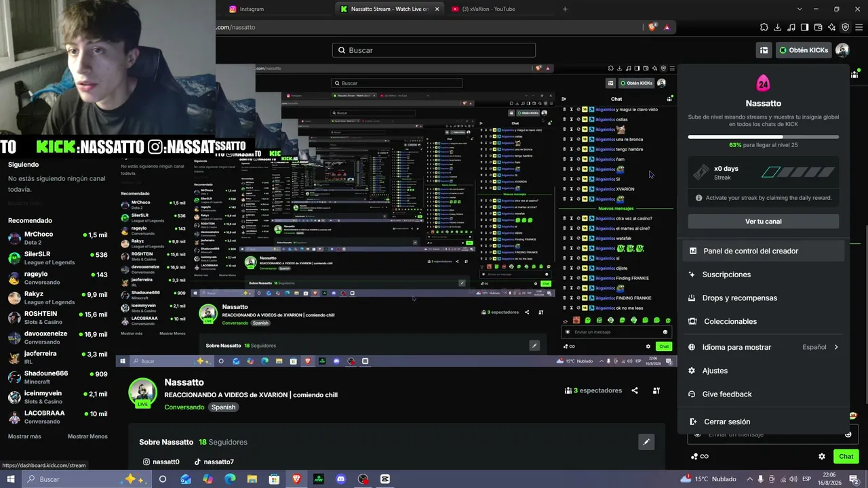
Task: Open the nassatto7 TikTok link
Action: point(214,462)
